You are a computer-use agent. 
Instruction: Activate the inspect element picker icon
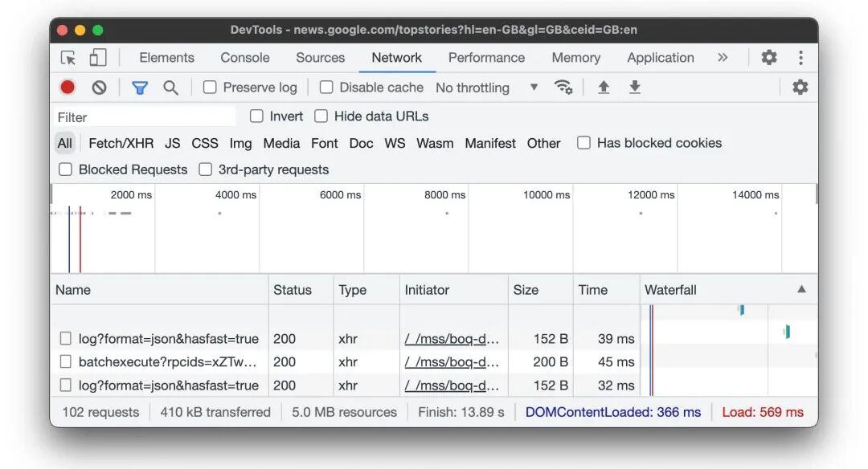click(x=68, y=58)
